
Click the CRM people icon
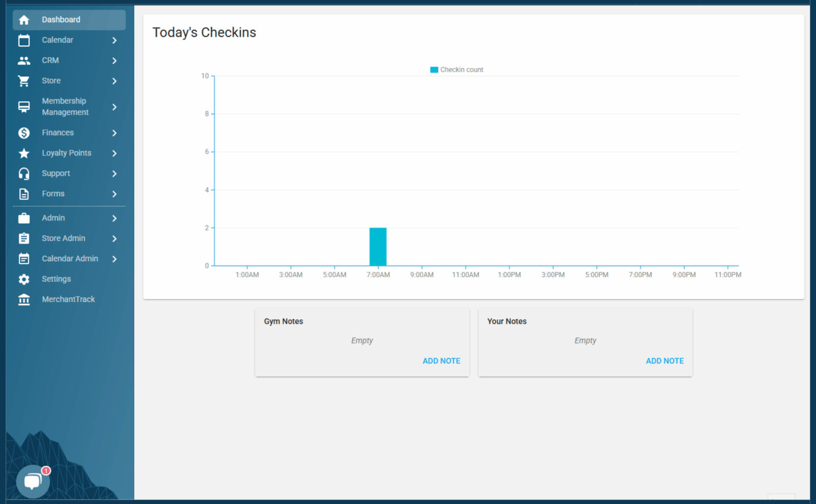coord(24,60)
